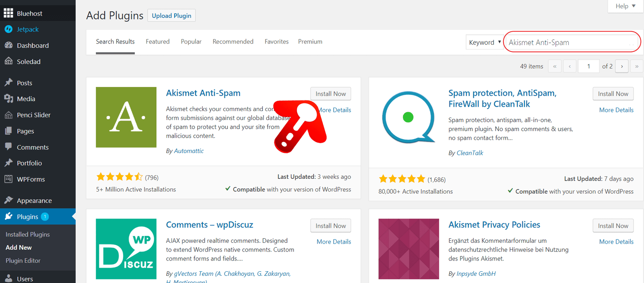Click the Akismet star rating
This screenshot has width=644, height=283.
(x=120, y=177)
